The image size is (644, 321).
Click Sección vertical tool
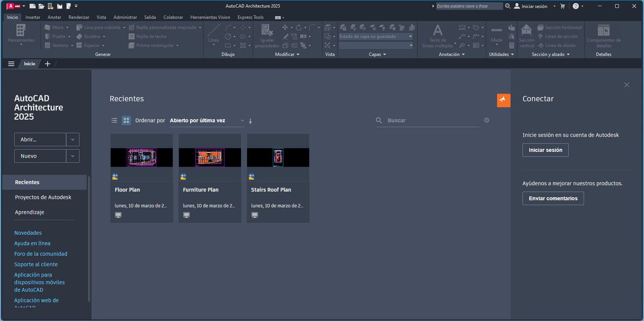point(526,36)
